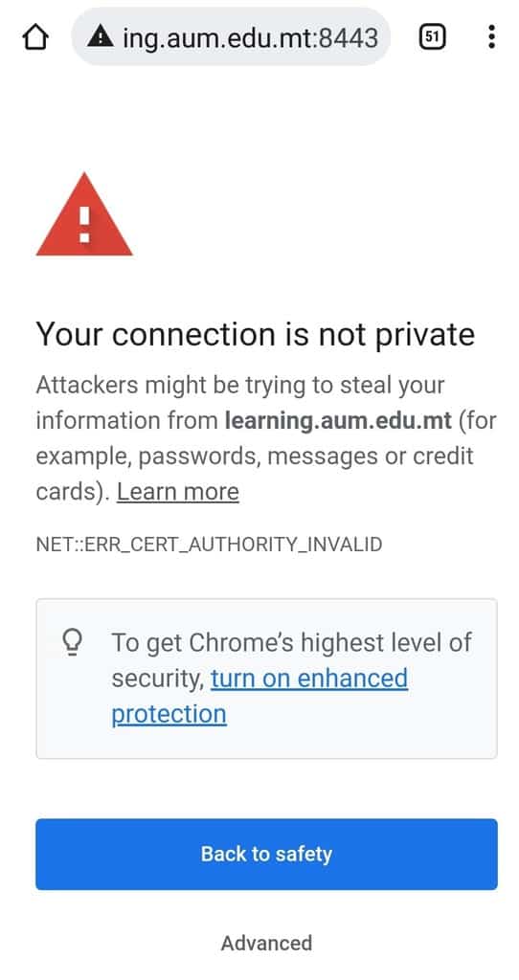Click the underlined word protection in tip box
Screen dimensions: 519x980
169,714
